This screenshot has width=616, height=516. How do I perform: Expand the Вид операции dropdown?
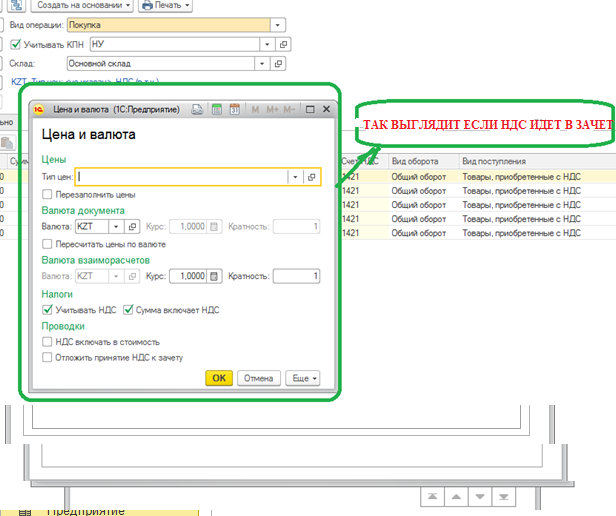278,24
